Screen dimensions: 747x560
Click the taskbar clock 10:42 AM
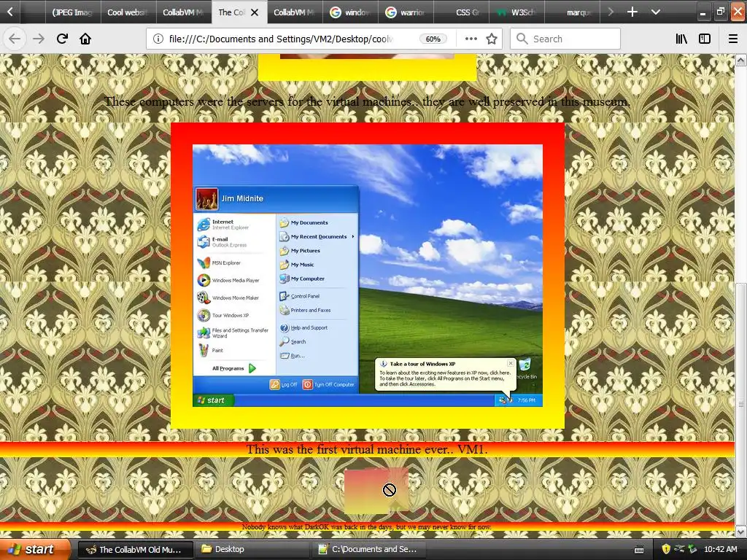[x=720, y=549]
